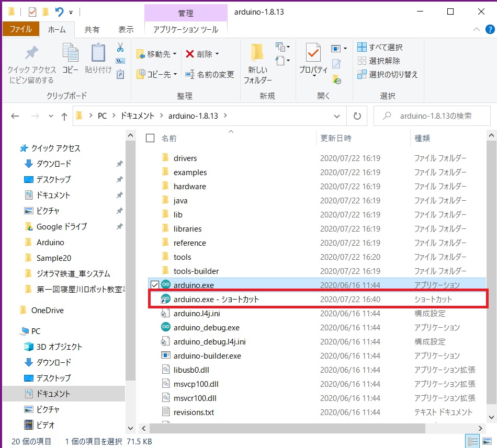Click the Paste shortcut icon in Clipboard group
The width and height of the screenshot is (497, 448).
coord(120,74)
